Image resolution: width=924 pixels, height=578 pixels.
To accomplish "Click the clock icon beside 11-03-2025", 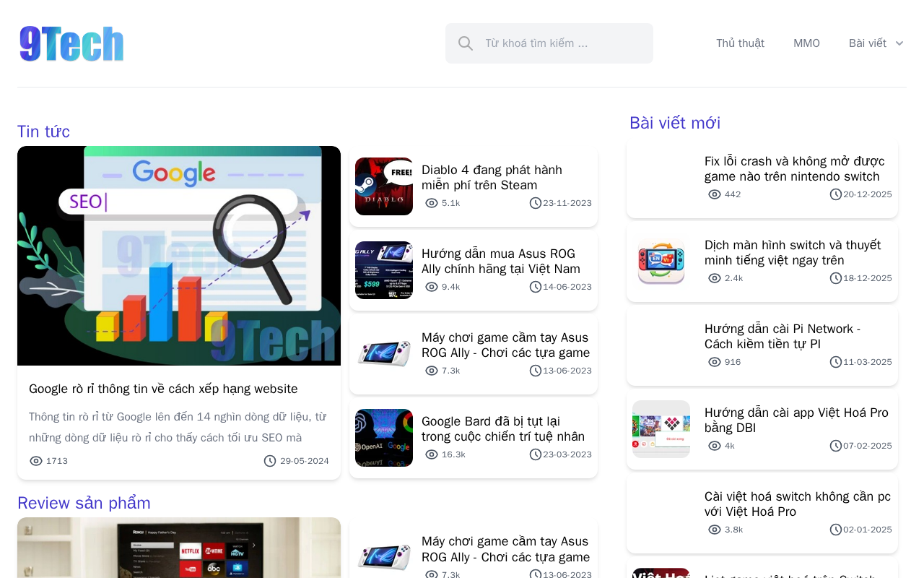I will click(x=836, y=362).
